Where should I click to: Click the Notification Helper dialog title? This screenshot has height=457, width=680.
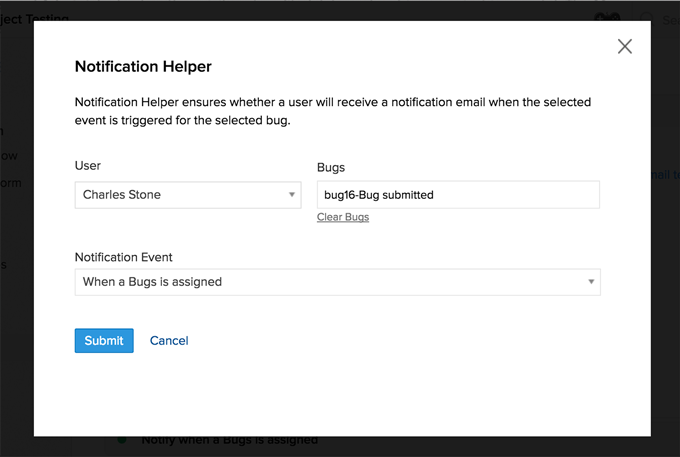[143, 67]
